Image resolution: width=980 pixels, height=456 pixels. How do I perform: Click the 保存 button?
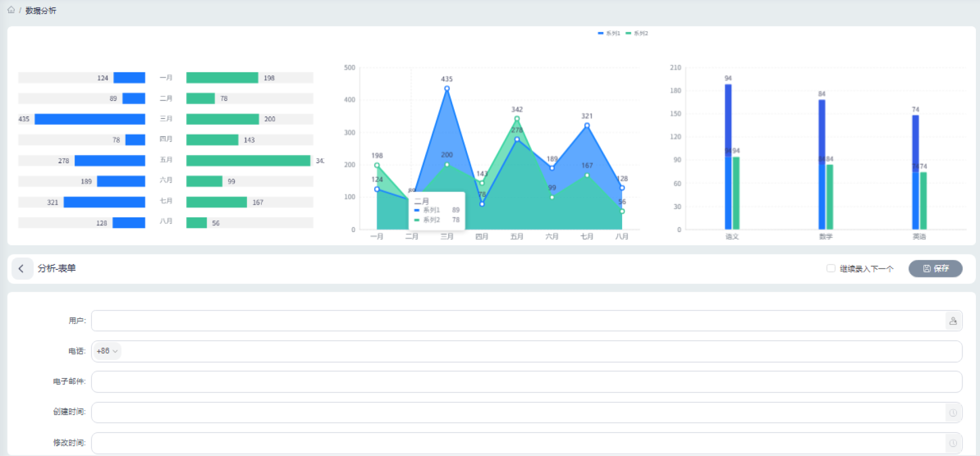(x=935, y=268)
